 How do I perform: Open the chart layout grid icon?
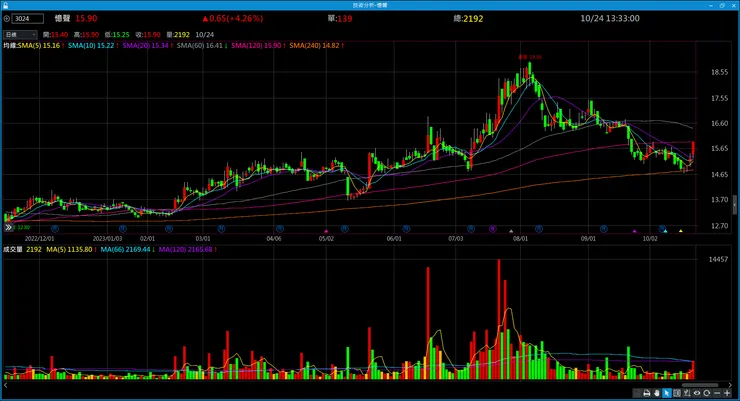[677, 393]
